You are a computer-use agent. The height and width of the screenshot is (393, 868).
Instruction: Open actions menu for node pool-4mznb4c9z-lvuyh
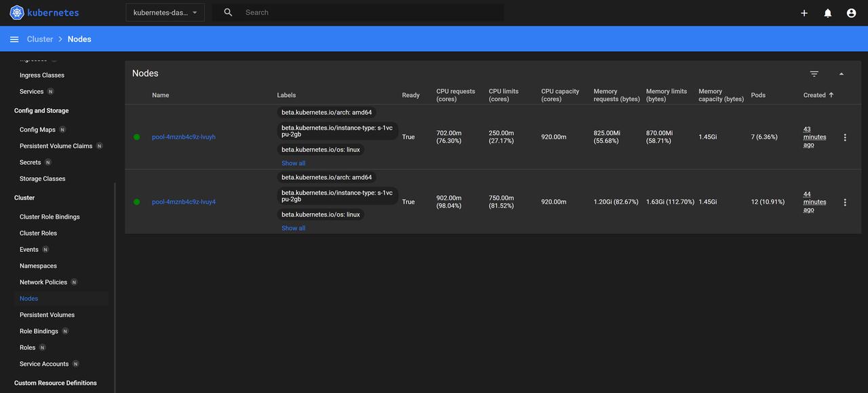tap(845, 137)
